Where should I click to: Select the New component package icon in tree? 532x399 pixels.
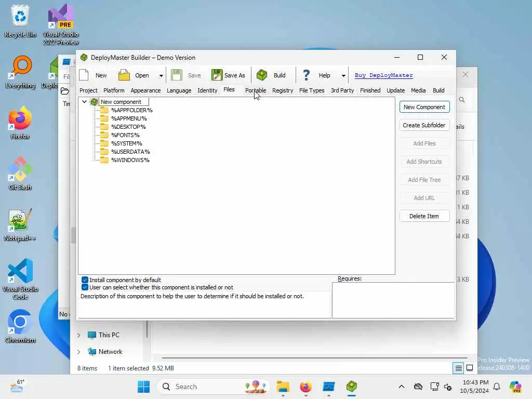click(95, 102)
